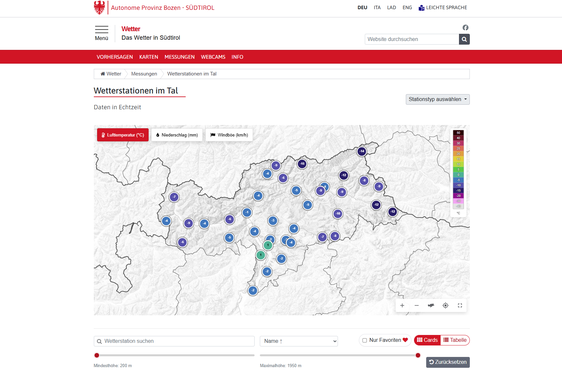
Task: Open the KARTEN menu
Action: pyautogui.click(x=149, y=57)
